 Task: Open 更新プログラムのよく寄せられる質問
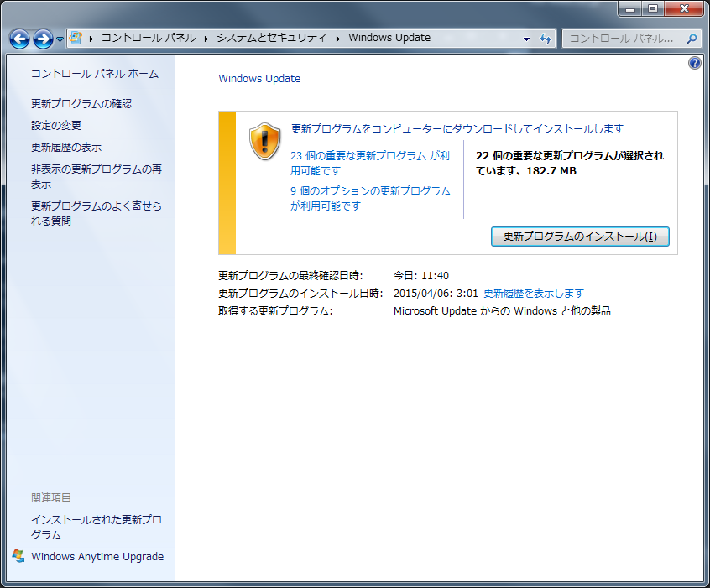(97, 213)
